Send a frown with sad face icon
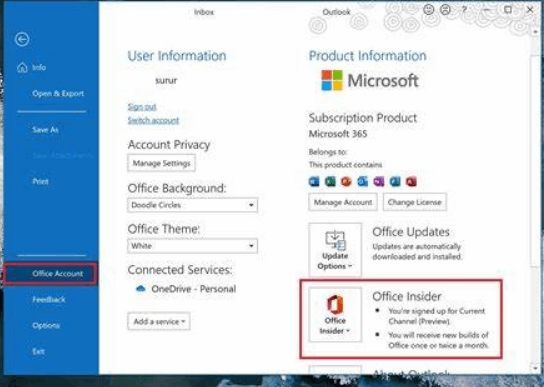 445,9
